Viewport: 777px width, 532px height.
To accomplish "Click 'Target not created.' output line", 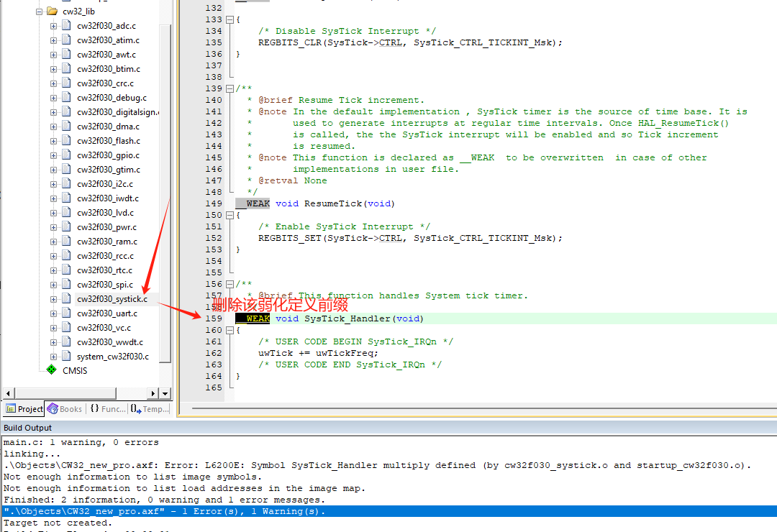I will (58, 523).
